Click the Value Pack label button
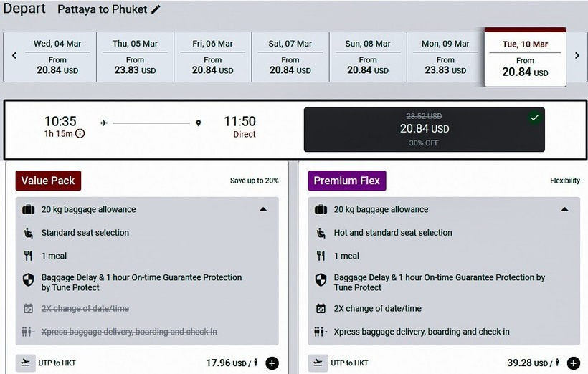Viewport: 588px width, 374px height. (48, 181)
